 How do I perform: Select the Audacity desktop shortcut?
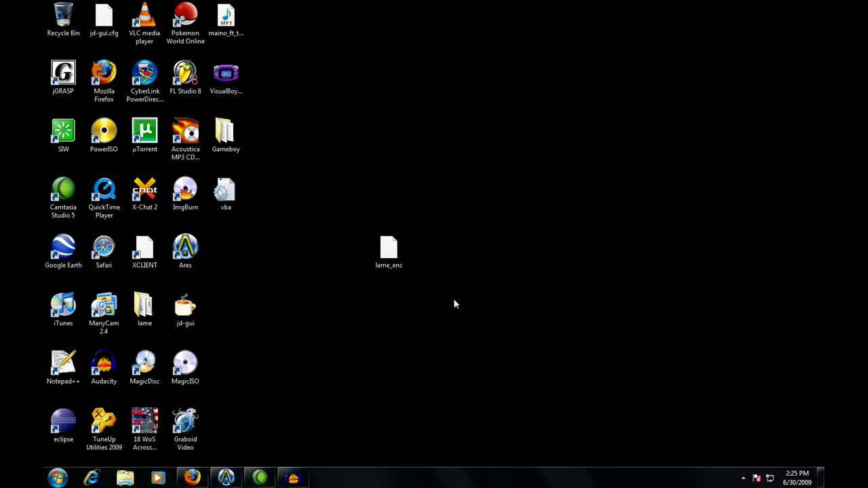click(104, 369)
